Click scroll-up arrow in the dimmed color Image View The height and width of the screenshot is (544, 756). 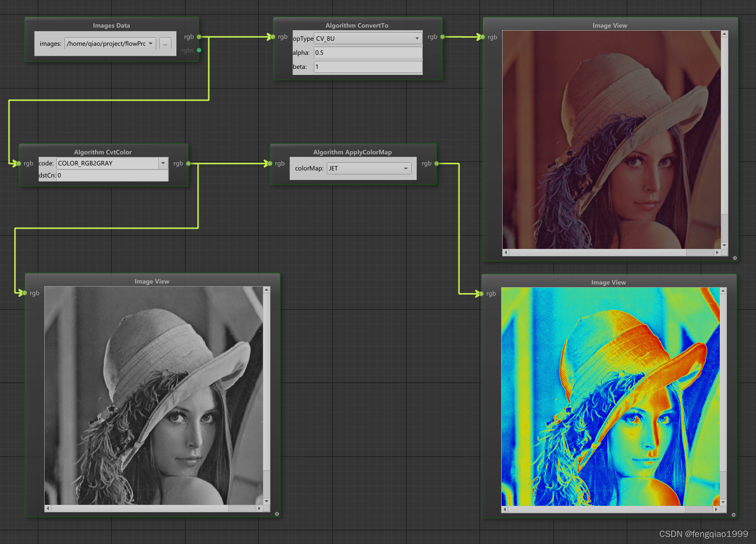coord(724,34)
